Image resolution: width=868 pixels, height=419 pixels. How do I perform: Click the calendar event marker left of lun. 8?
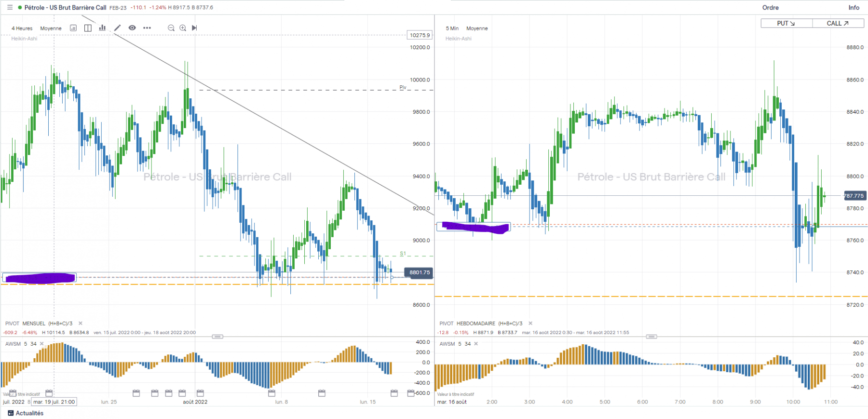(272, 393)
